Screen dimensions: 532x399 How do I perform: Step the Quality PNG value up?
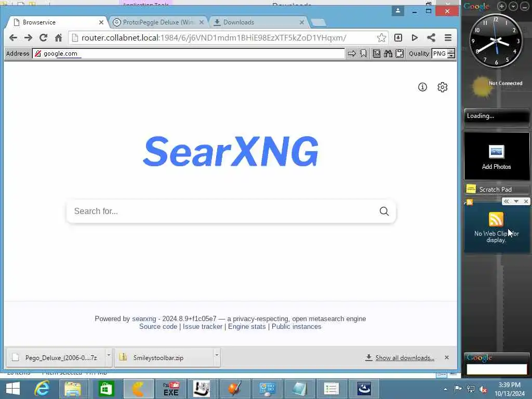(451, 51)
